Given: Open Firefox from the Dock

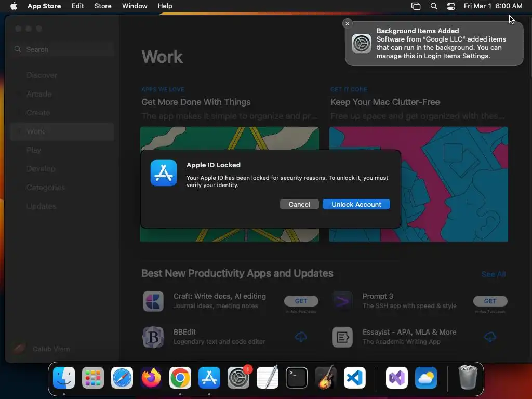Looking at the screenshot, I should pos(151,378).
